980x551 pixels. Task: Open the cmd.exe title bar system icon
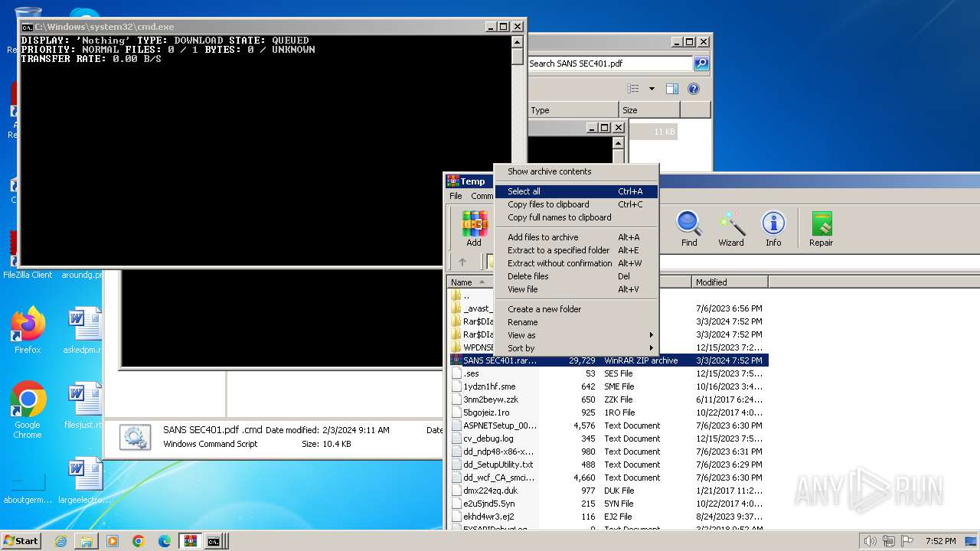(27, 27)
